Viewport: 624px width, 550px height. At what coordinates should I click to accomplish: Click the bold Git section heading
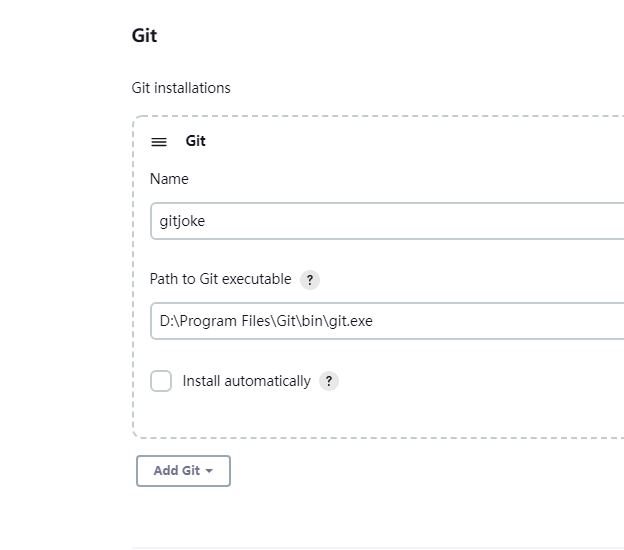click(x=144, y=36)
